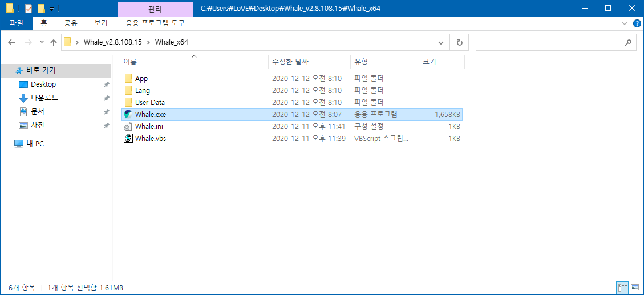Open the File Explorer window system icon

tap(10, 8)
